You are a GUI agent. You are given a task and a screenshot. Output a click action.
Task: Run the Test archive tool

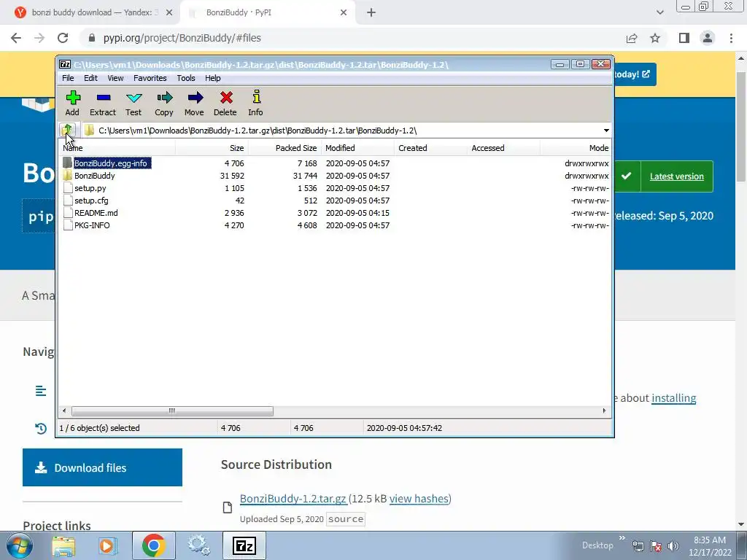[x=133, y=103]
